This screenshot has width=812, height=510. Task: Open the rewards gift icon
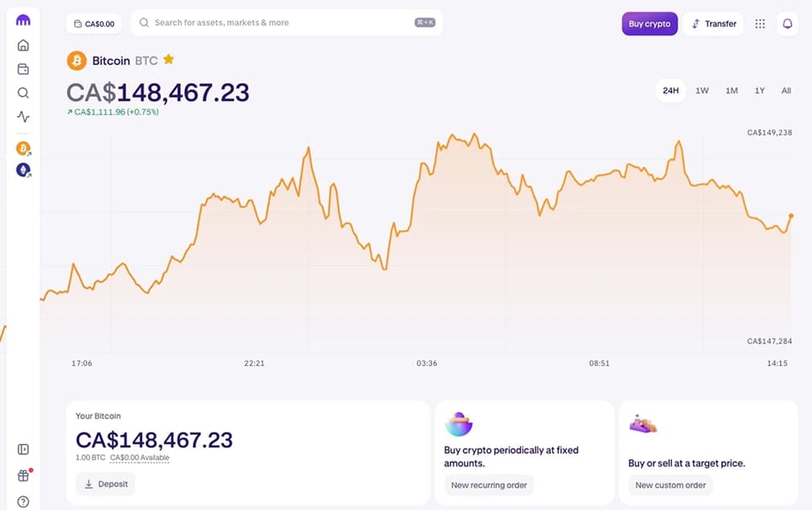pyautogui.click(x=23, y=475)
